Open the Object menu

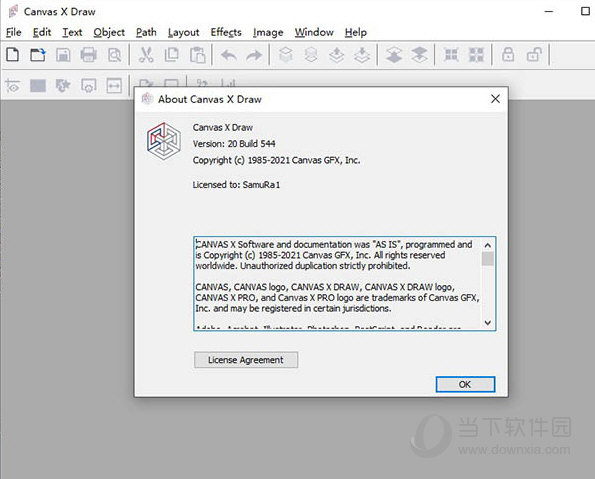point(109,33)
